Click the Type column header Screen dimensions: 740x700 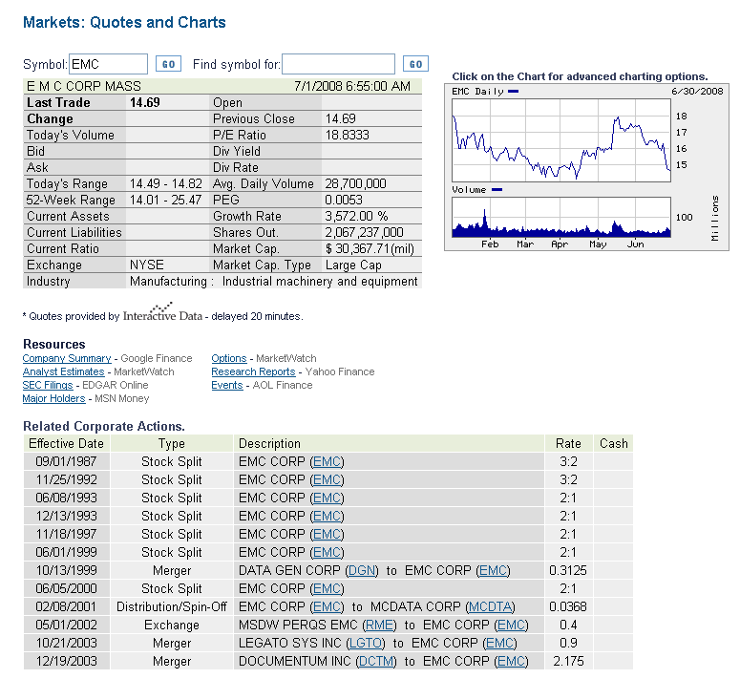171,444
